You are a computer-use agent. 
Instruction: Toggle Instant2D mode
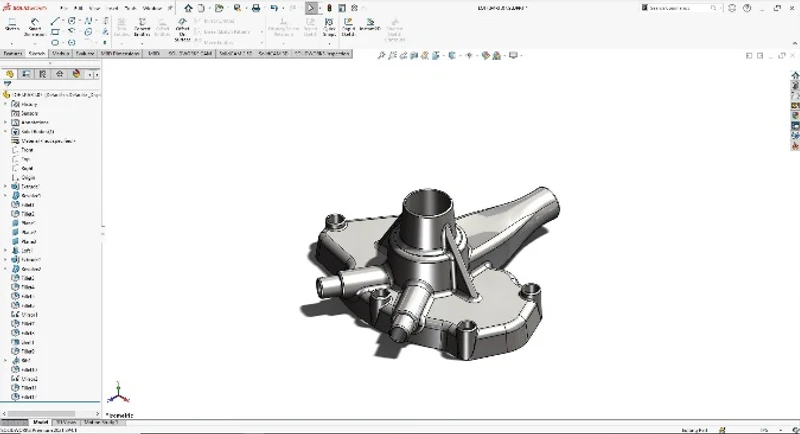tap(370, 24)
